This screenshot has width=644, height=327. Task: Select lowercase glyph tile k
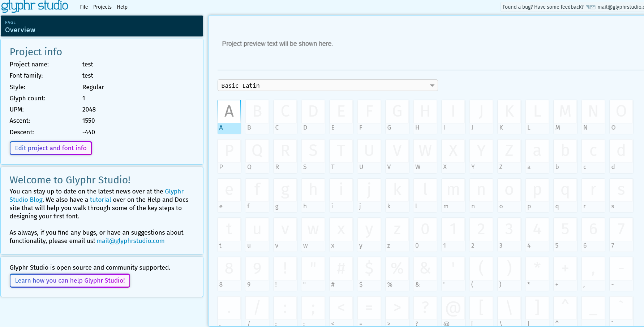(x=397, y=196)
